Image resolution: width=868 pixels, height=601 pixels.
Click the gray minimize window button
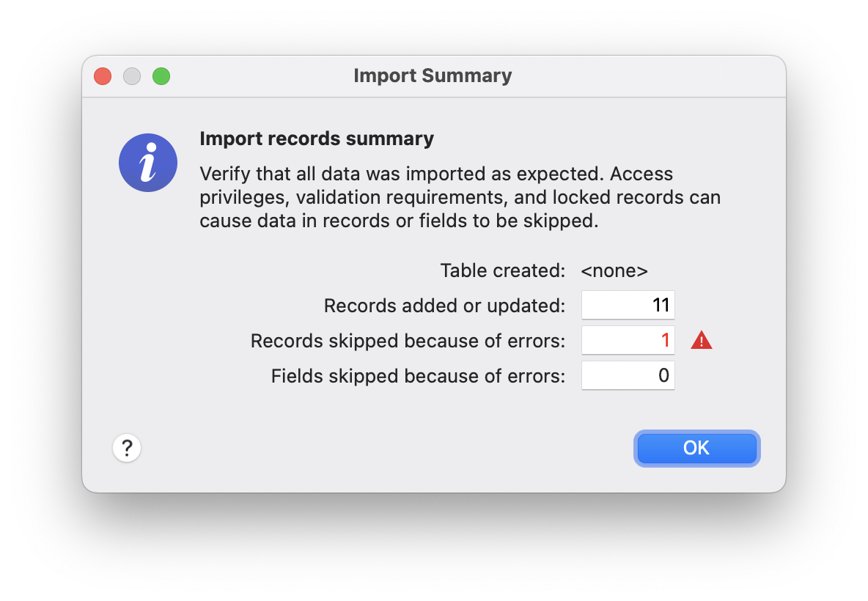(x=132, y=76)
